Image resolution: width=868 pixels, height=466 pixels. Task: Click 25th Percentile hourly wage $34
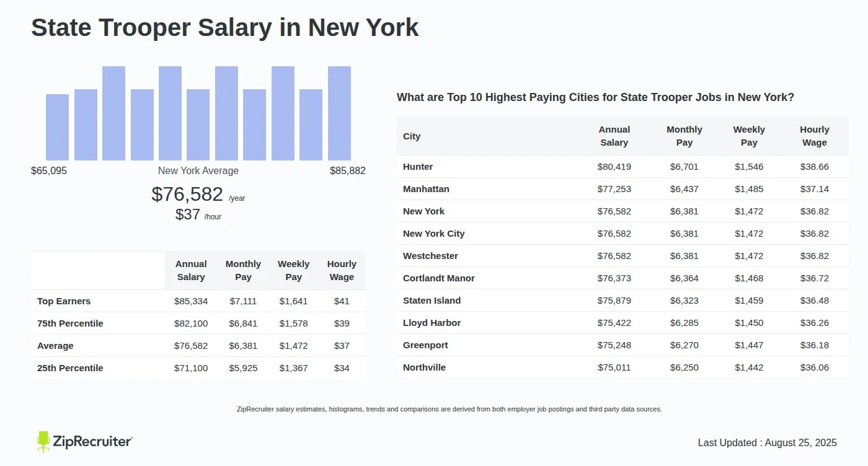point(342,368)
